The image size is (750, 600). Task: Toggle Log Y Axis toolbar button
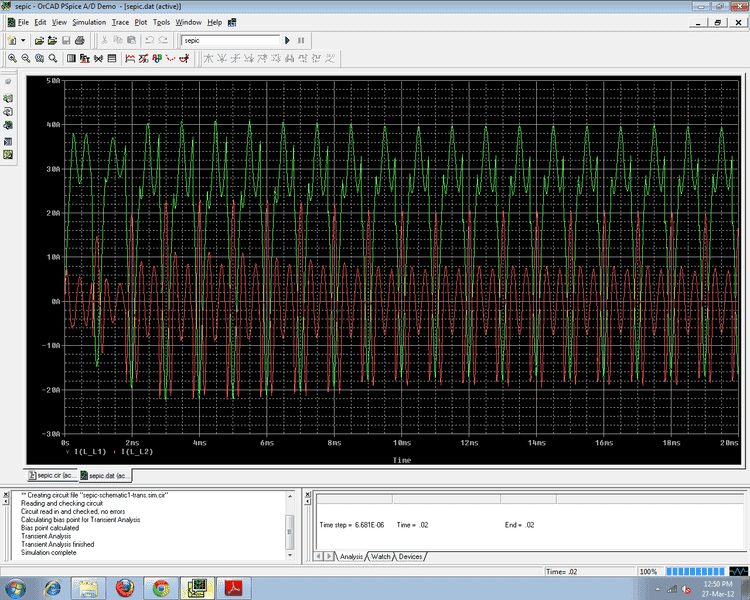click(x=111, y=58)
